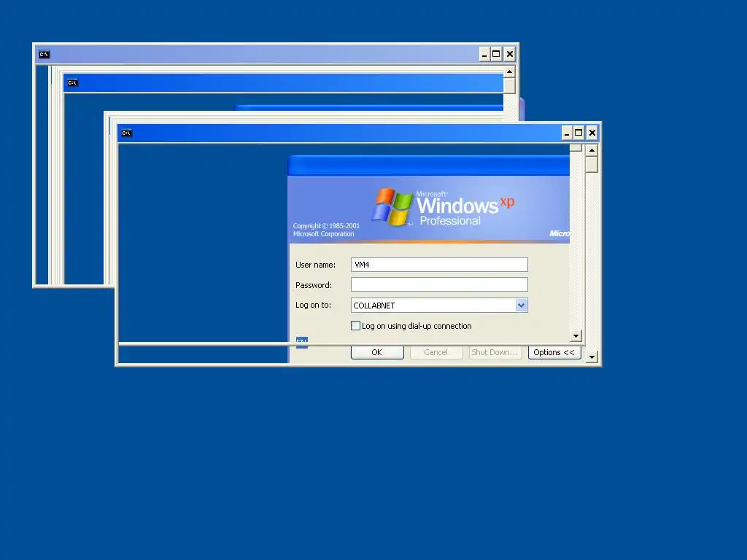Maximize the front console window

[x=578, y=133]
